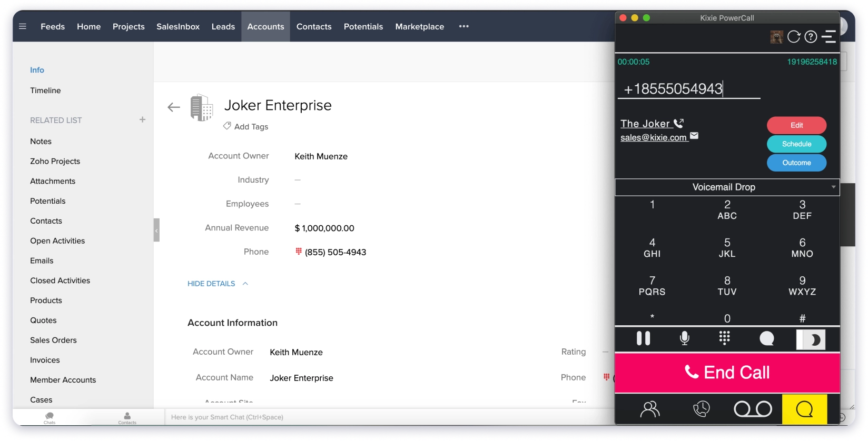
Task: Open Kixie call history clock icon
Action: pos(702,409)
